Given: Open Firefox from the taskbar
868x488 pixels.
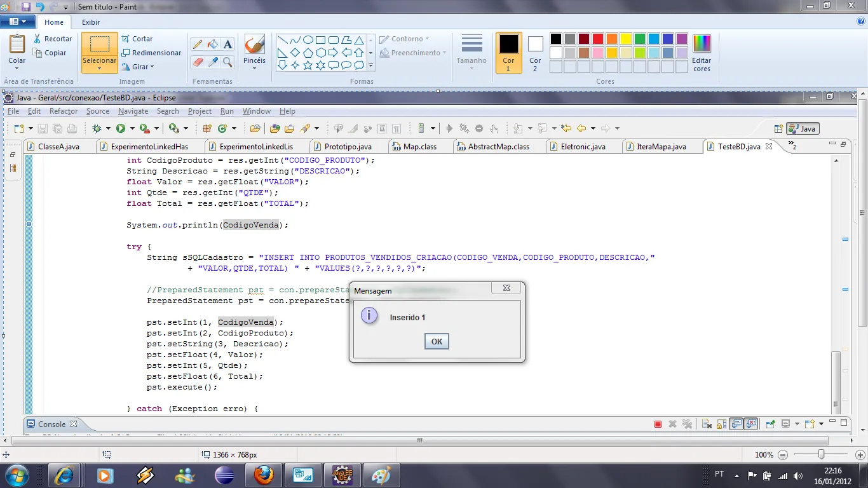Looking at the screenshot, I should pyautogui.click(x=263, y=475).
